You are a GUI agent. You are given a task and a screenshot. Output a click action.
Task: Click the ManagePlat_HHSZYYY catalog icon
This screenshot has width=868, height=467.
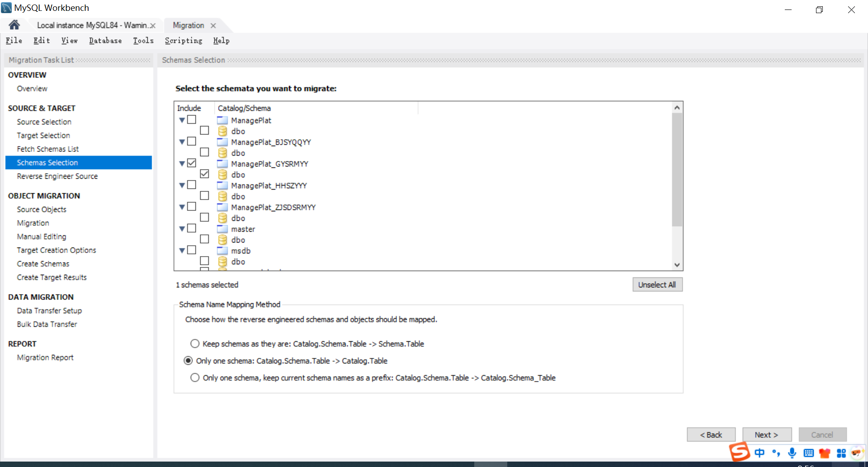pyautogui.click(x=222, y=185)
